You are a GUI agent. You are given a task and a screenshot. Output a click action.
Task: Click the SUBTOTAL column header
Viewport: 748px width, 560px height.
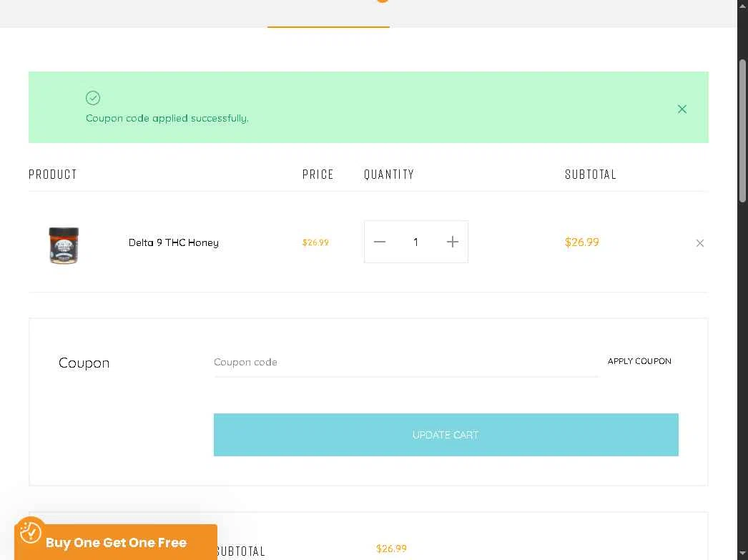tap(591, 175)
